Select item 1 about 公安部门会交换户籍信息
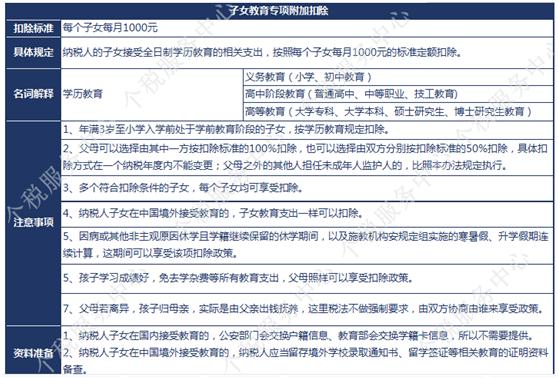Screen dimensions: 558x379 coord(298,335)
